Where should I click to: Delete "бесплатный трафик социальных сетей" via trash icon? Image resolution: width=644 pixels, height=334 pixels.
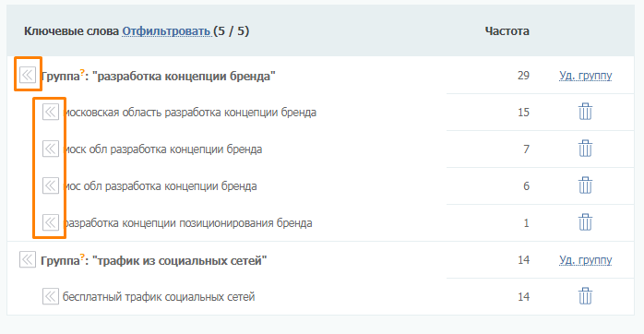(x=585, y=296)
